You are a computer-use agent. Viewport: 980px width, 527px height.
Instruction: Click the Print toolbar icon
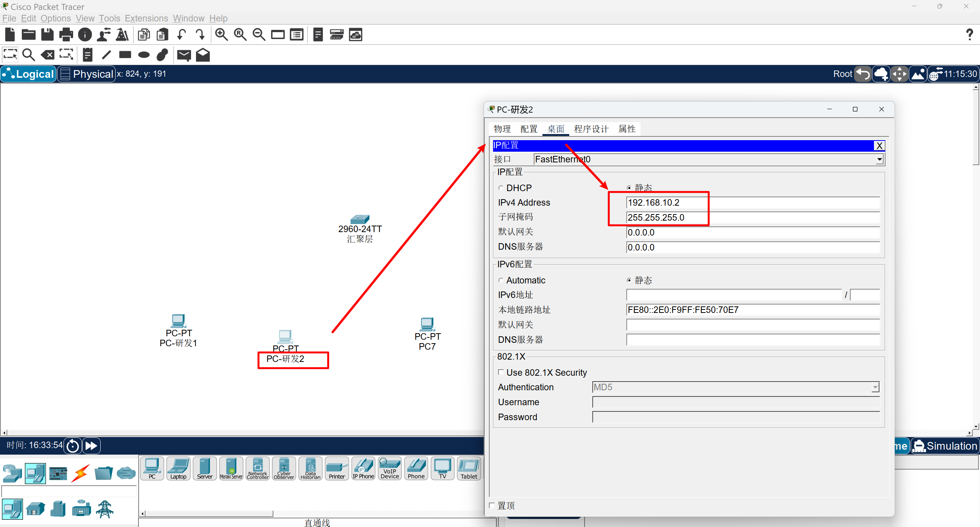[x=66, y=35]
